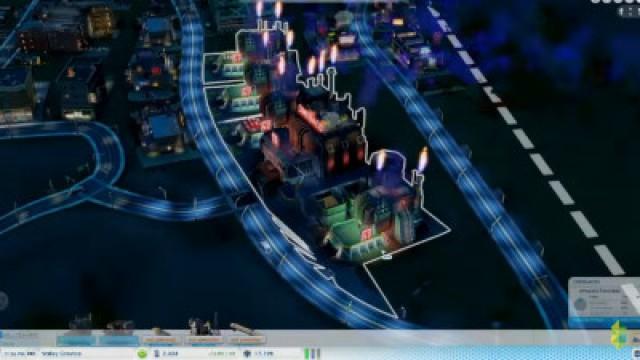Select the second blue building thumbnail in build menu

pos(119,333)
